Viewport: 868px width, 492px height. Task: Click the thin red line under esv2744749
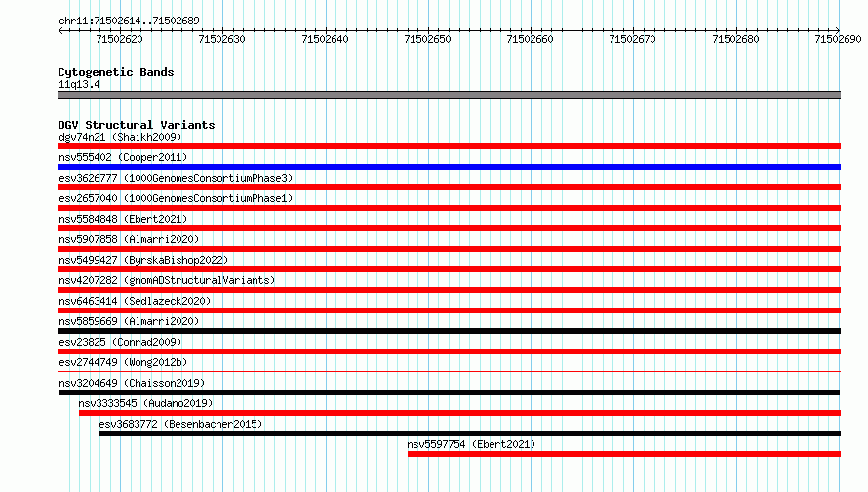(x=449, y=371)
